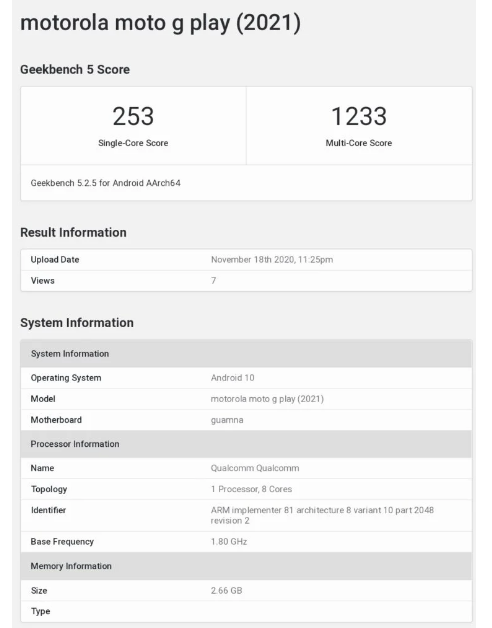The height and width of the screenshot is (628, 492).
Task: Click the Model value motorola moto g play (2021)
Action: 267,399
